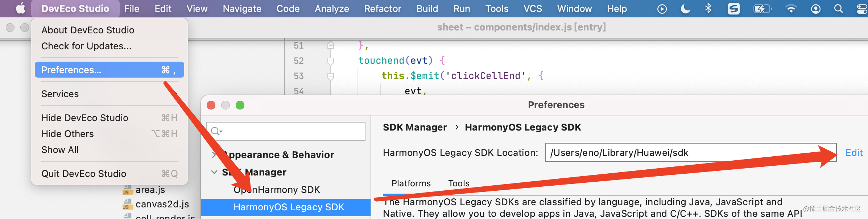Open the Apple menu icon
The image size is (868, 219).
tap(21, 9)
